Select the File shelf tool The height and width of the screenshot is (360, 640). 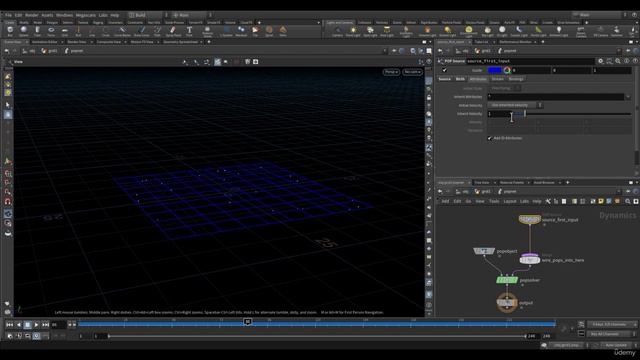coord(255,31)
